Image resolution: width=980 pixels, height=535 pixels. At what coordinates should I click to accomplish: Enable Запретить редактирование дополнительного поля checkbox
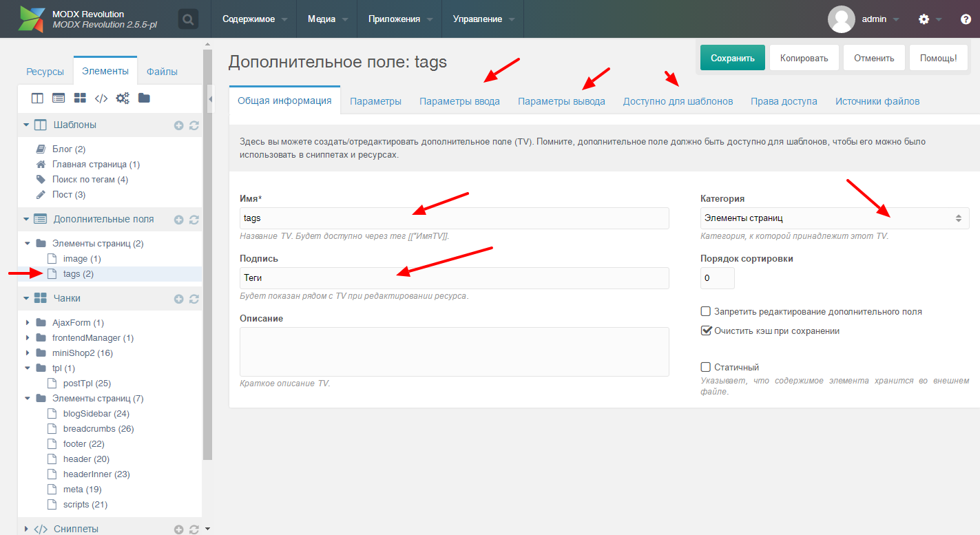coord(705,311)
